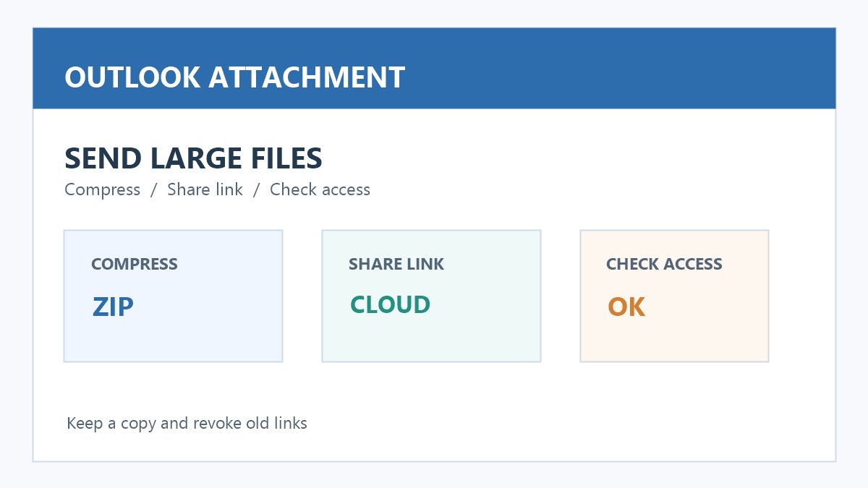Click the green CLOUD text

click(391, 304)
